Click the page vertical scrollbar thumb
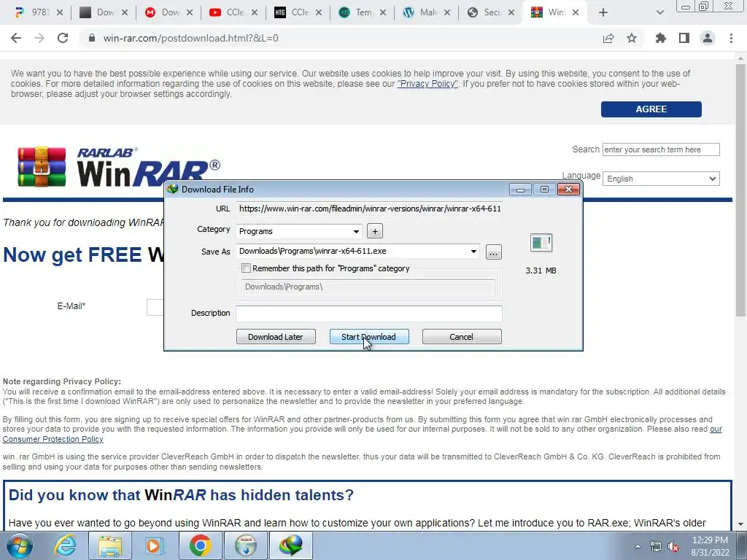Image resolution: width=747 pixels, height=560 pixels. 740,190
